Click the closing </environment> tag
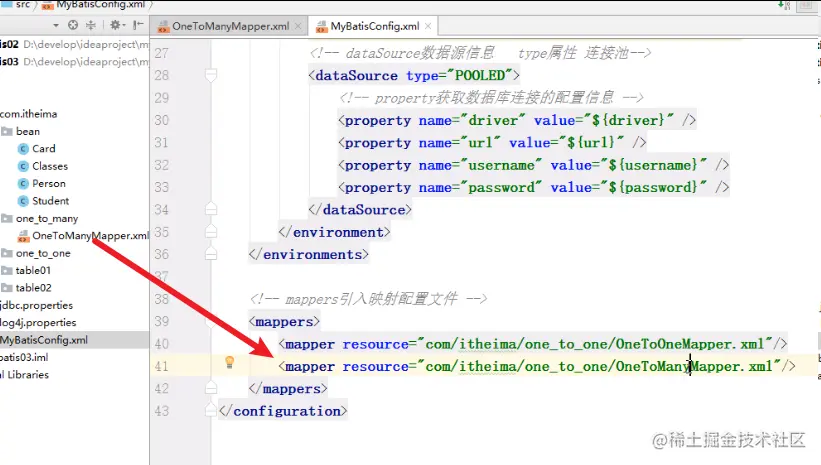 coord(334,232)
